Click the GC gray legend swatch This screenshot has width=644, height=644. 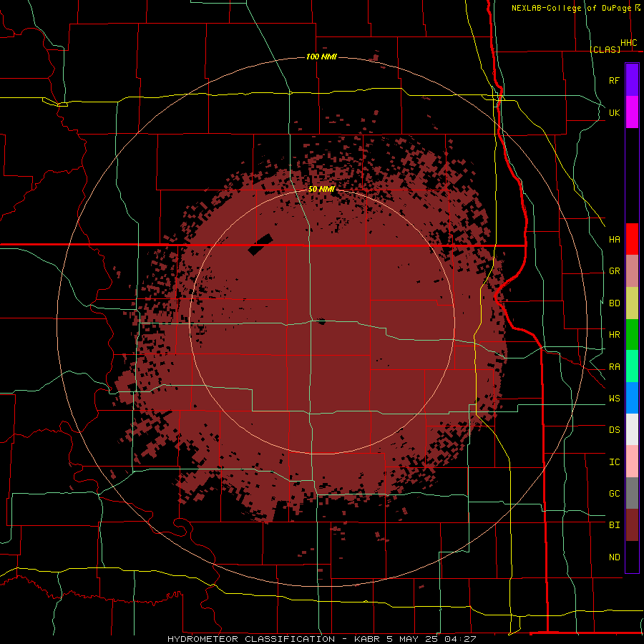[632, 493]
